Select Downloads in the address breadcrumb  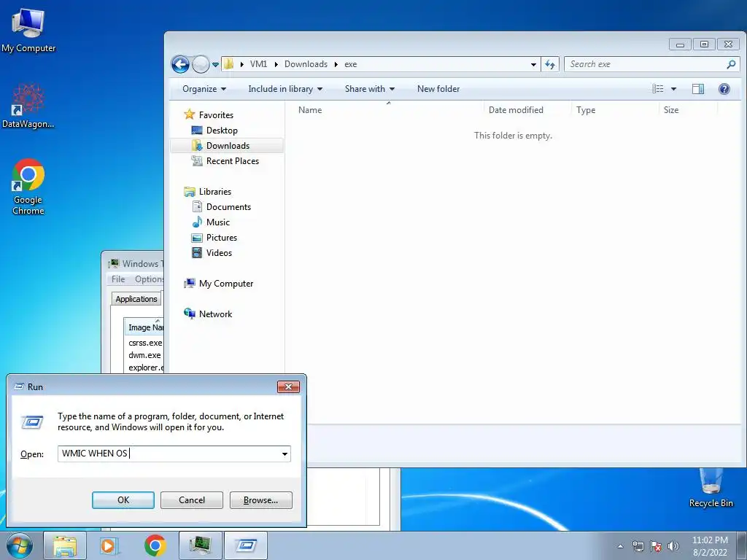pos(306,64)
